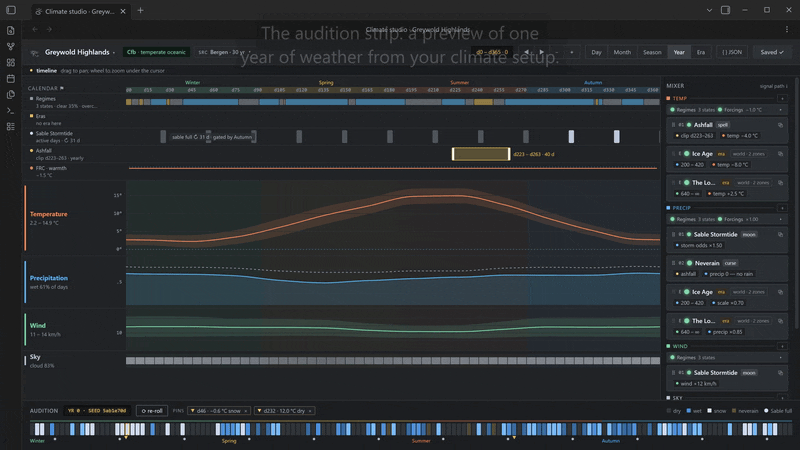Screen dimensions: 800x450
Task: Add a new layer to PRECIP section
Action: point(782,208)
